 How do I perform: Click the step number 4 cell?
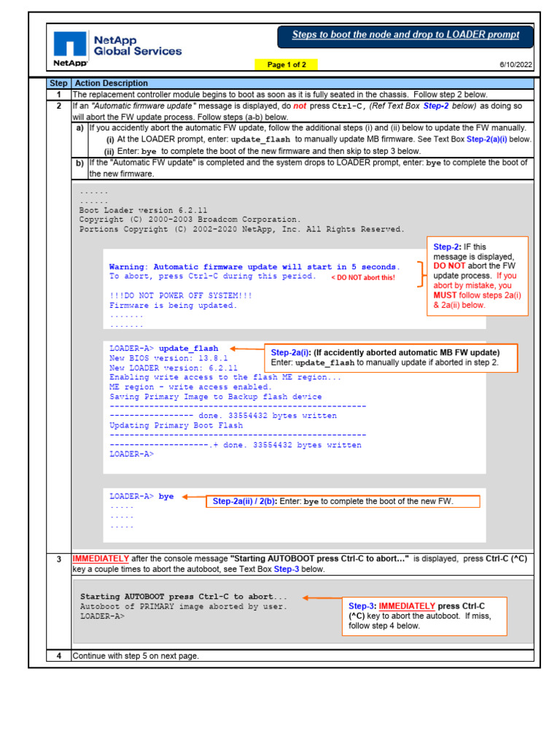(x=59, y=656)
